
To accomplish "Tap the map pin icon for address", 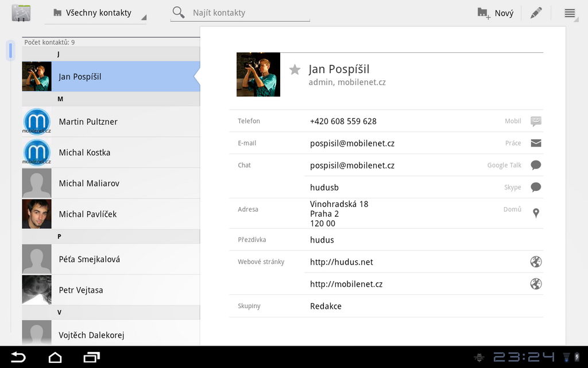I will click(x=536, y=213).
